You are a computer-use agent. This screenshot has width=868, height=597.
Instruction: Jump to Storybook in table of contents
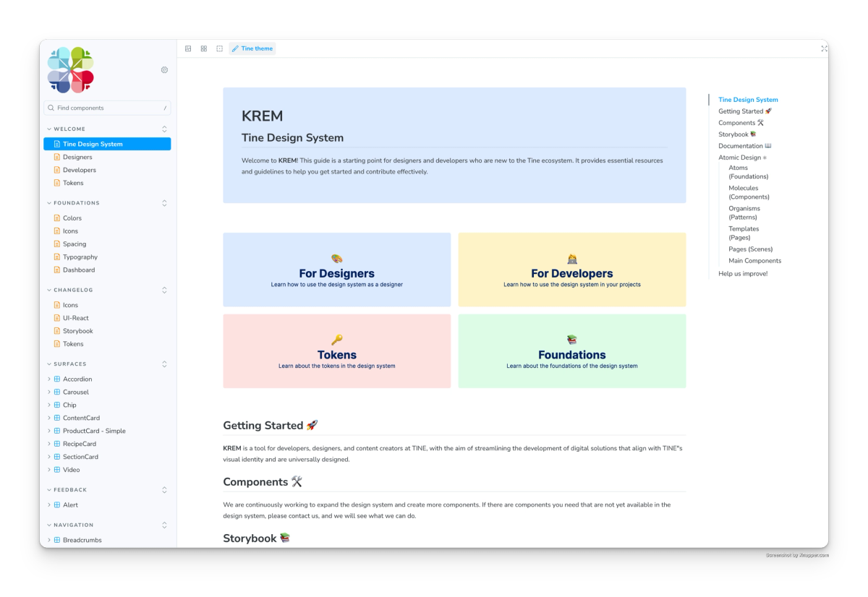click(737, 134)
